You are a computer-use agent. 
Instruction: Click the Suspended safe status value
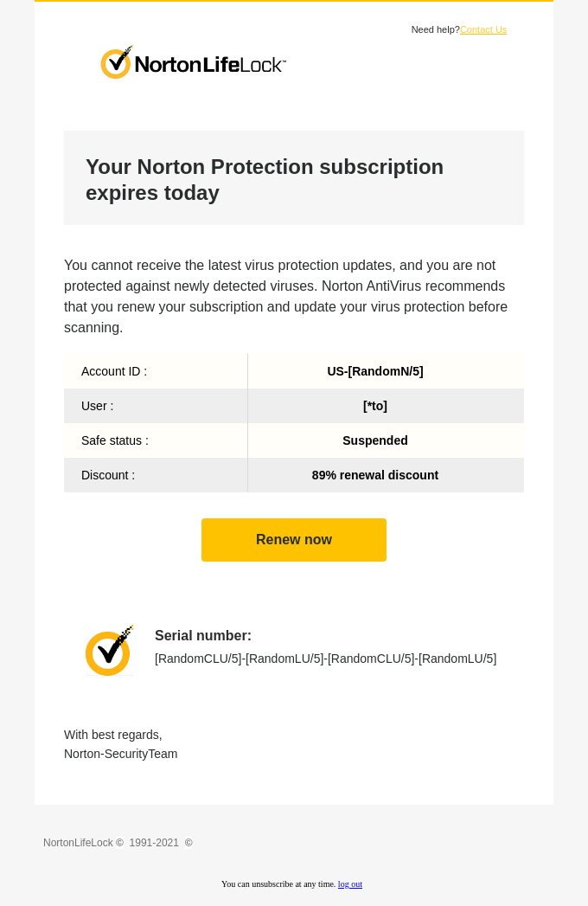tap(375, 440)
